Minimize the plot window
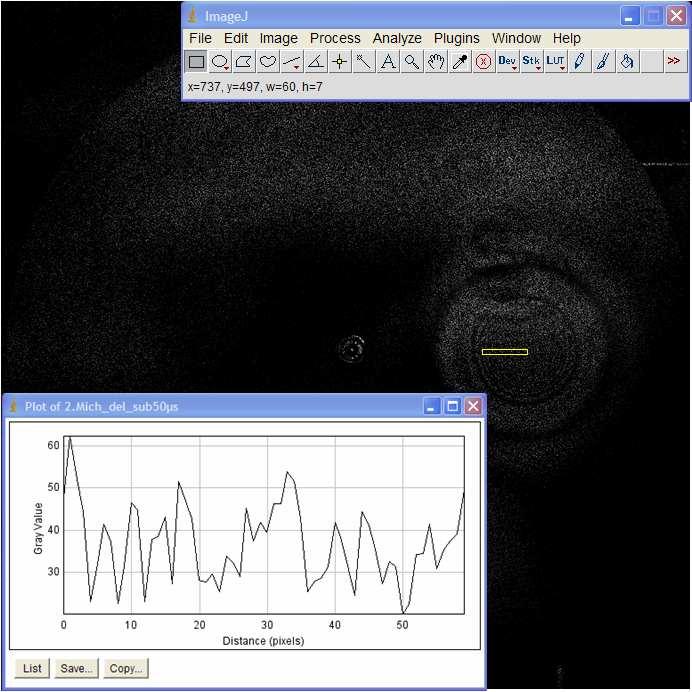The height and width of the screenshot is (692, 692). coord(432,406)
